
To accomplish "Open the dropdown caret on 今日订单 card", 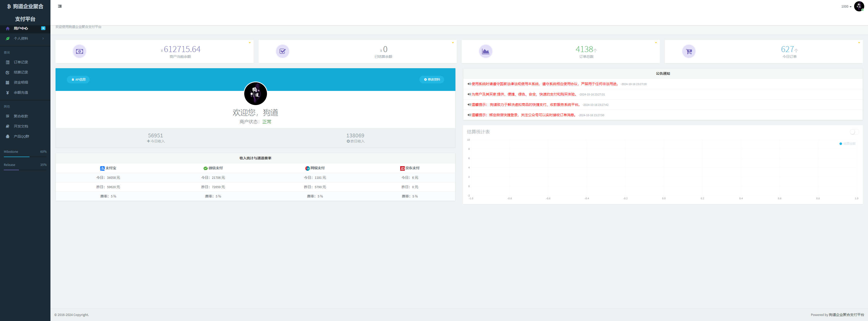I will [x=859, y=43].
